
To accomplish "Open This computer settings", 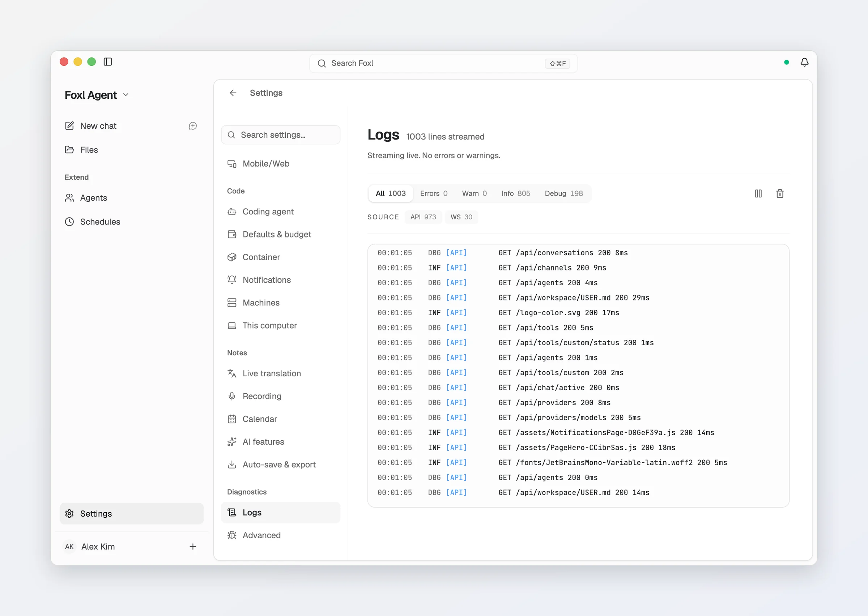I will click(x=280, y=325).
